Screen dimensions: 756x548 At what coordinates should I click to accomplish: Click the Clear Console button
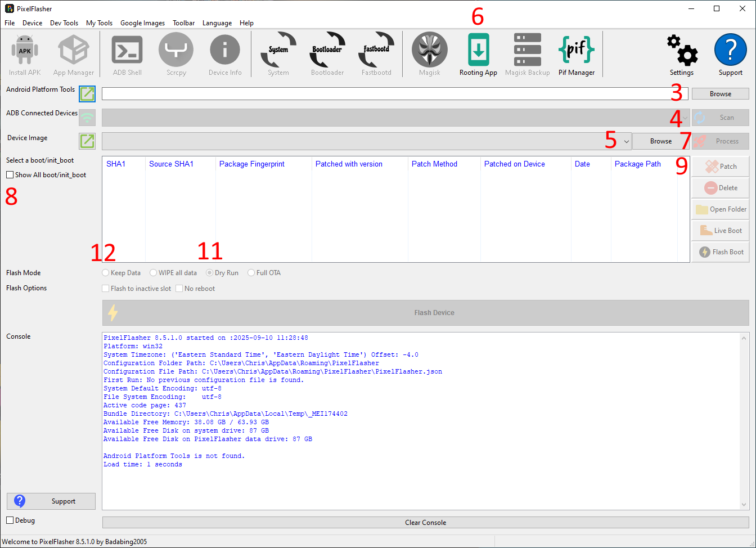pyautogui.click(x=426, y=523)
